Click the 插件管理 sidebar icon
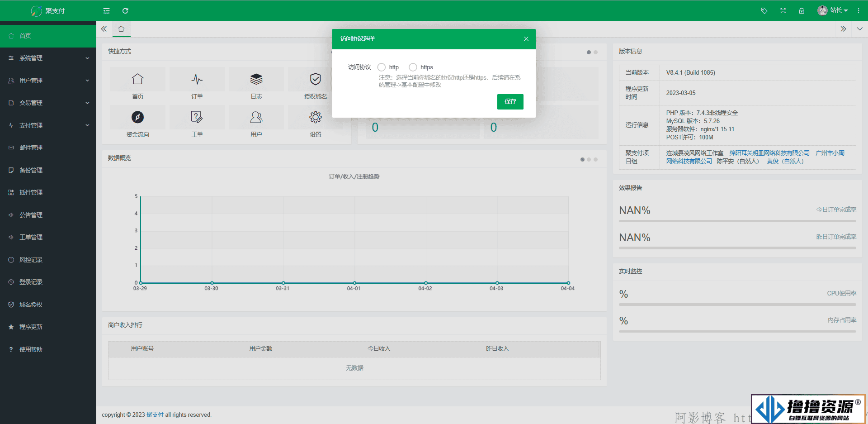The height and width of the screenshot is (424, 868). [11, 192]
